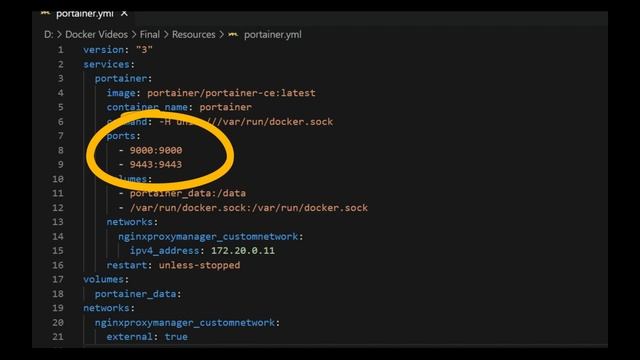Click line number 1 in the gutter
This screenshot has height=360, width=640.
(60, 50)
